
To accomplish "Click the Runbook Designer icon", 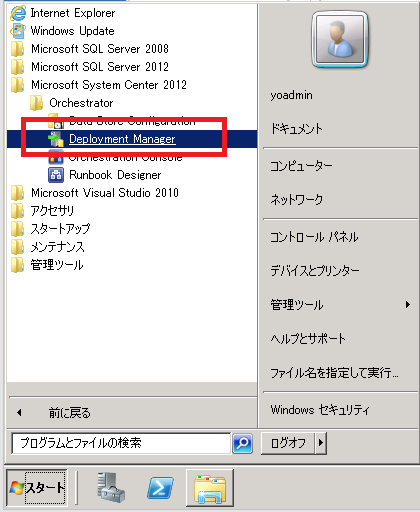I will tap(56, 175).
